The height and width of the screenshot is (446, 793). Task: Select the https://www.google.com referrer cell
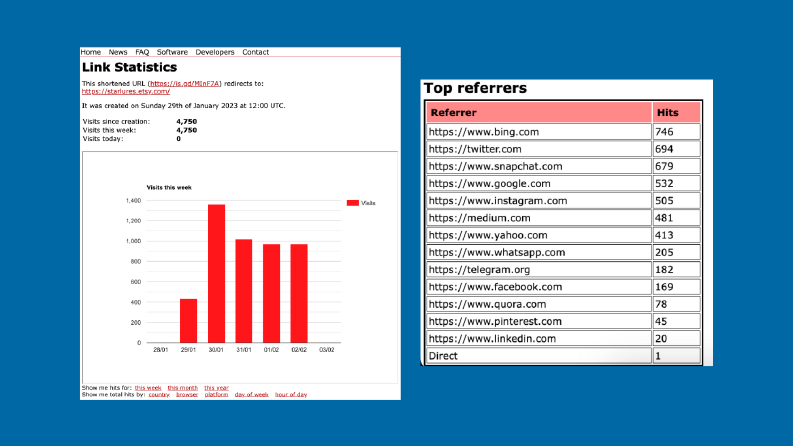click(539, 184)
